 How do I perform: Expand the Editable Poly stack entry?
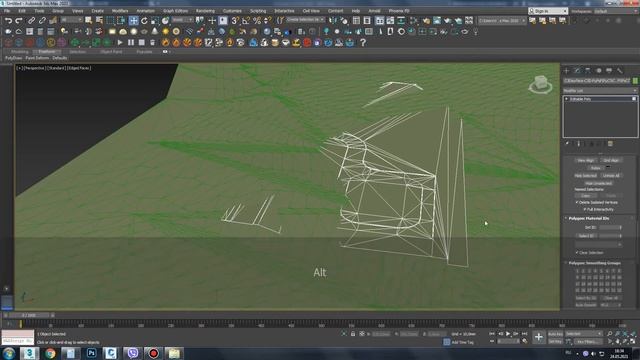point(567,99)
